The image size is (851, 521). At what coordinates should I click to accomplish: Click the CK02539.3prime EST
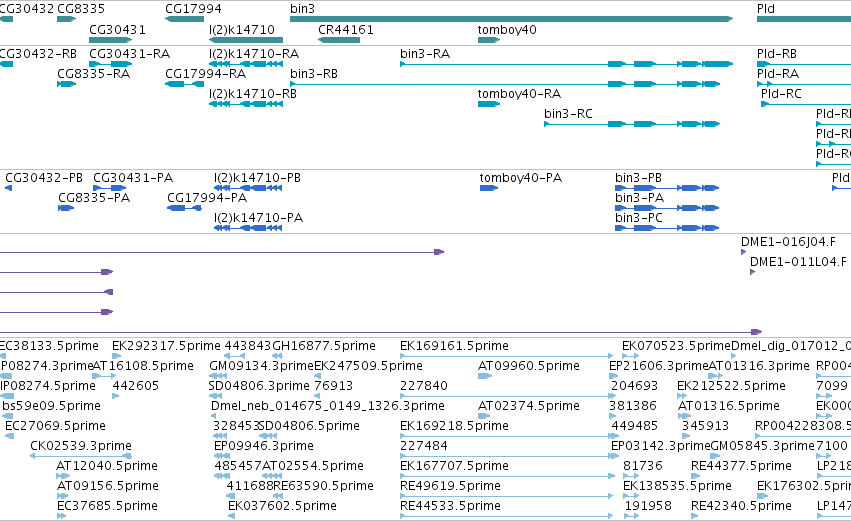(x=81, y=456)
